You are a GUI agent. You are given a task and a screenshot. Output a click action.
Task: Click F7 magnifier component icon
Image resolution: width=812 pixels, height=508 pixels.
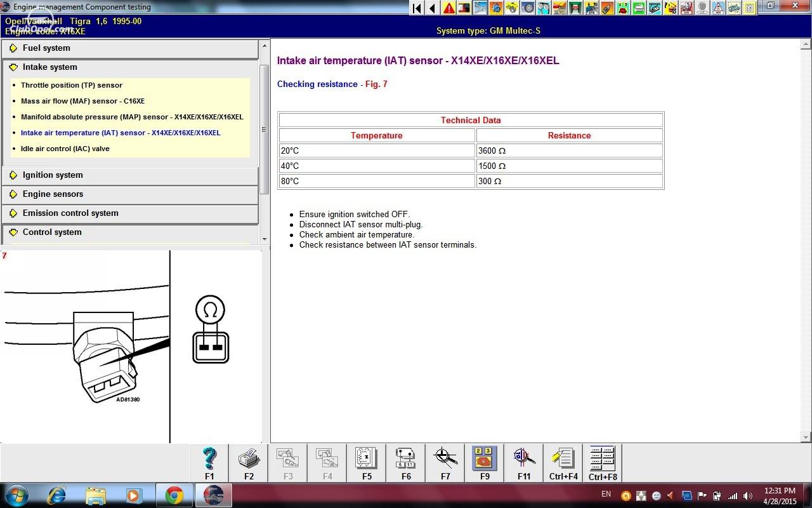(x=445, y=463)
